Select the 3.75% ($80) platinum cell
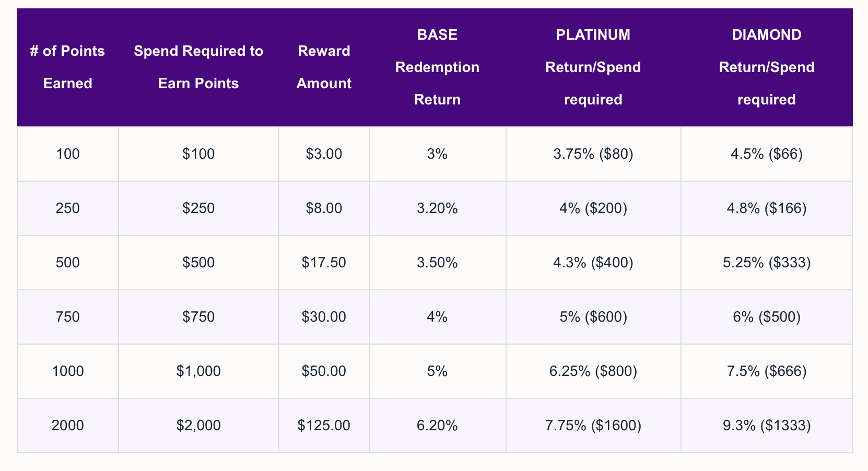868x471 pixels. pyautogui.click(x=593, y=154)
